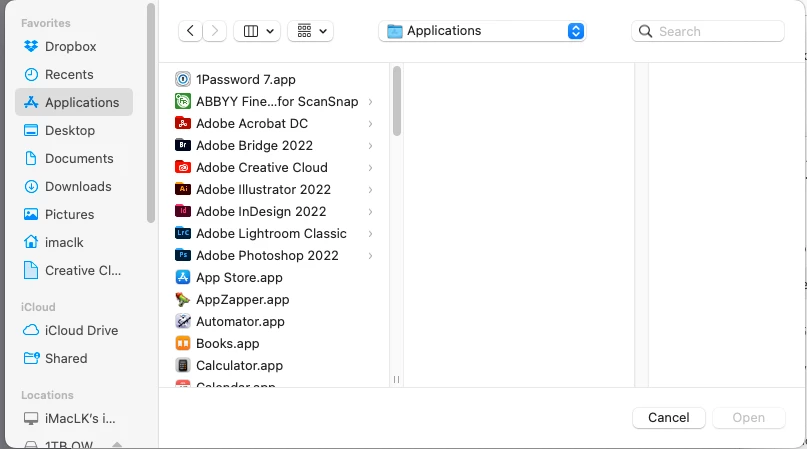The image size is (807, 449).
Task: Click the file list vertical scrollbar
Action: (x=396, y=101)
